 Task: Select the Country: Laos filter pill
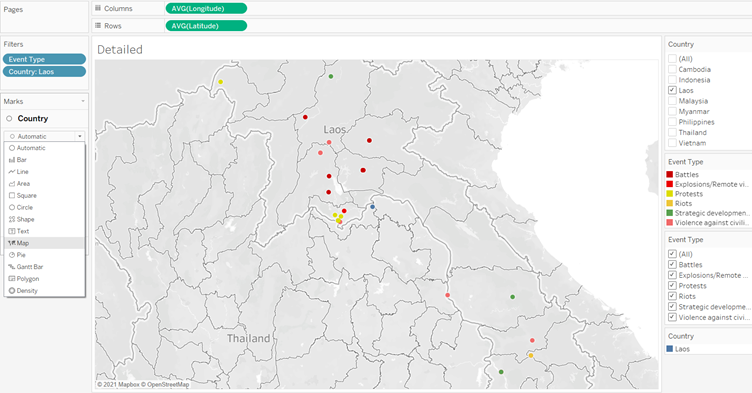click(44, 71)
